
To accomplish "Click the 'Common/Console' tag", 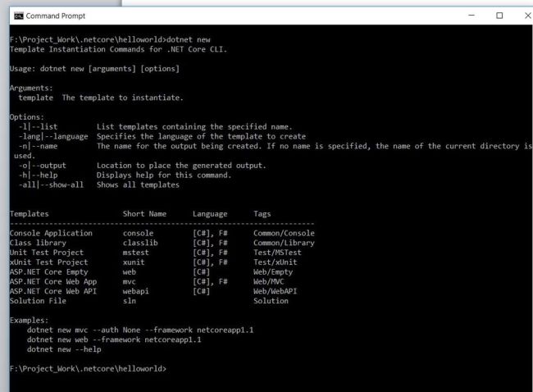I will [x=285, y=233].
